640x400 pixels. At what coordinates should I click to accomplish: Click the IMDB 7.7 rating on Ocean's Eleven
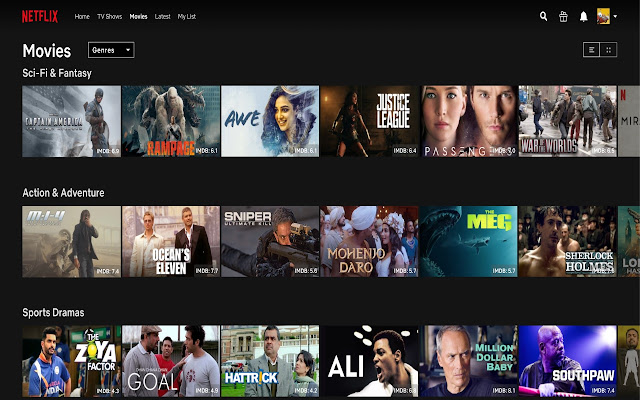[207, 271]
